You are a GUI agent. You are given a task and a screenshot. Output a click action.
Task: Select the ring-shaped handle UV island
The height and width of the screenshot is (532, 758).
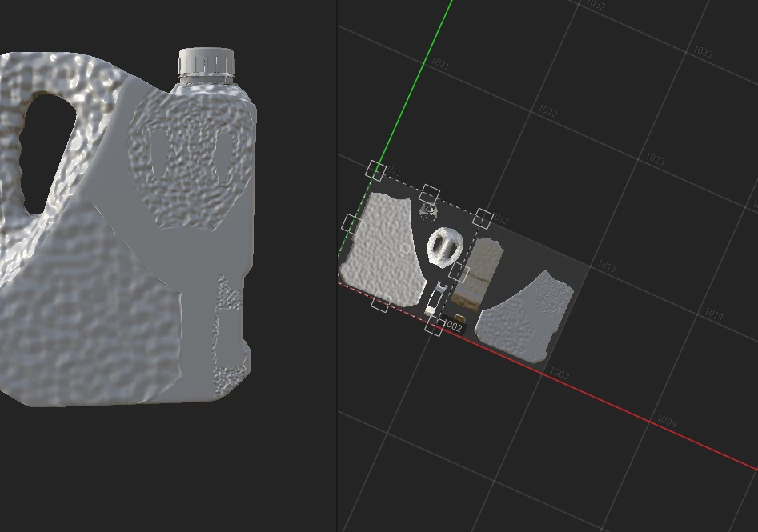coord(445,246)
